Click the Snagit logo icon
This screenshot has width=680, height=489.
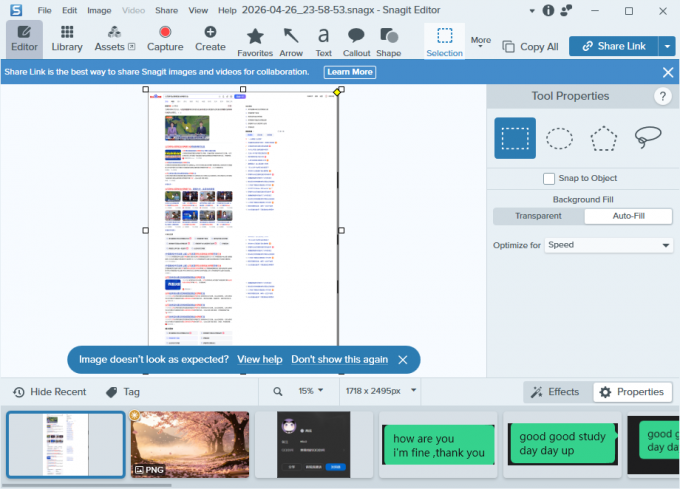(16, 10)
